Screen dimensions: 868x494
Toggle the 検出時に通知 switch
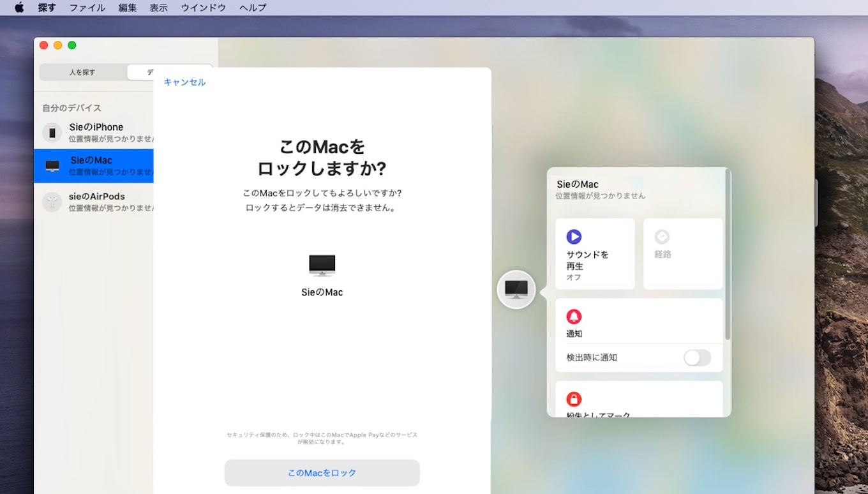pyautogui.click(x=697, y=357)
